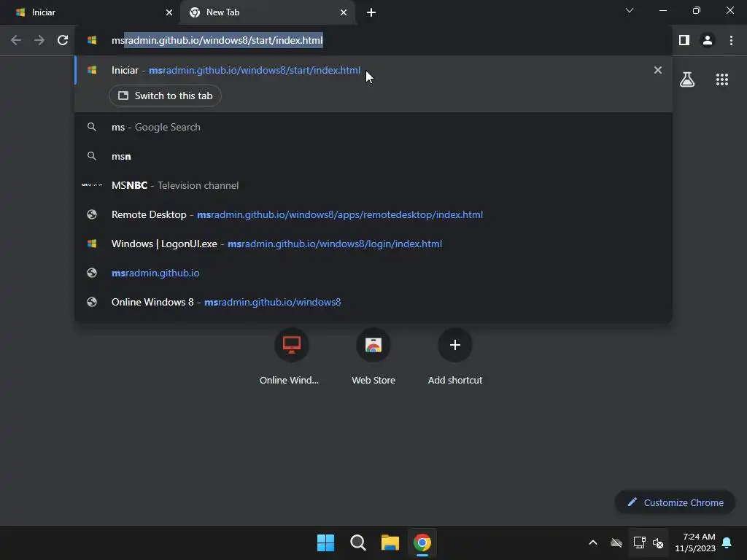Screen dimensions: 747x560
Task: Open the Windows Start menu
Action: point(326,542)
